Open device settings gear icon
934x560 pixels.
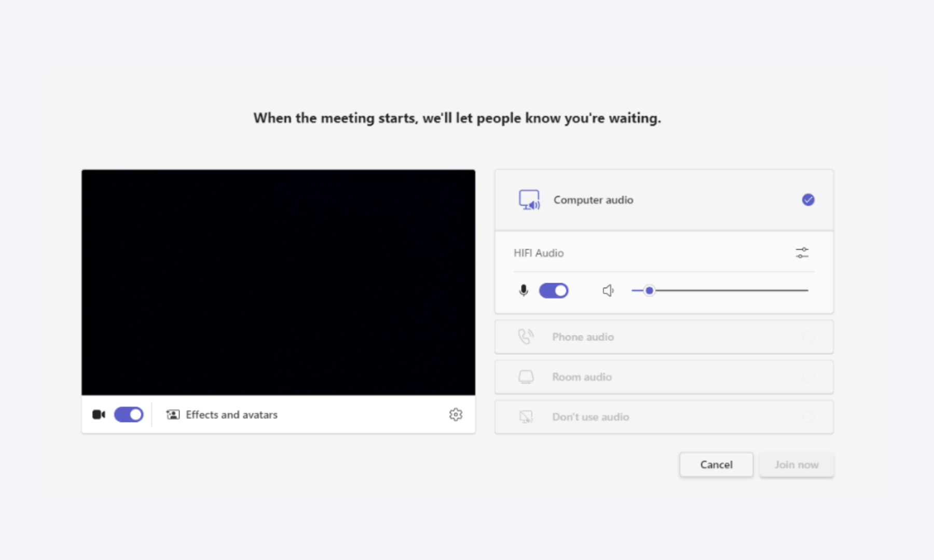456,415
